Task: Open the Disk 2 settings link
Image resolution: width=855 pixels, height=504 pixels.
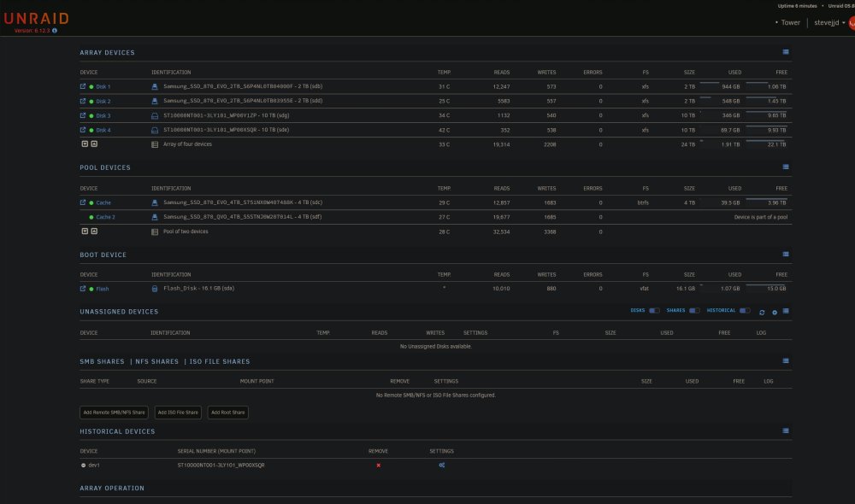Action: click(x=103, y=102)
